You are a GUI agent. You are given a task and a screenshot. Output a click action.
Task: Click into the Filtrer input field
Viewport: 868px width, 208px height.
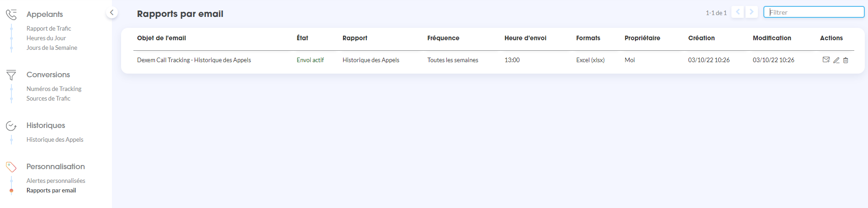814,12
